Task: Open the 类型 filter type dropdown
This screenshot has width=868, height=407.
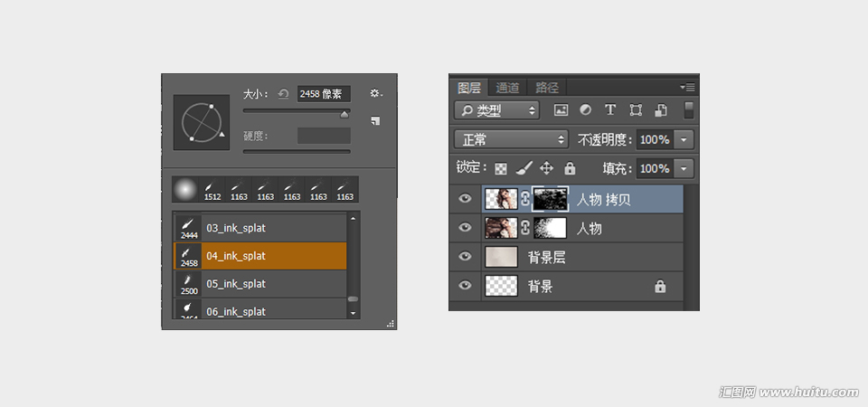Action: [496, 110]
